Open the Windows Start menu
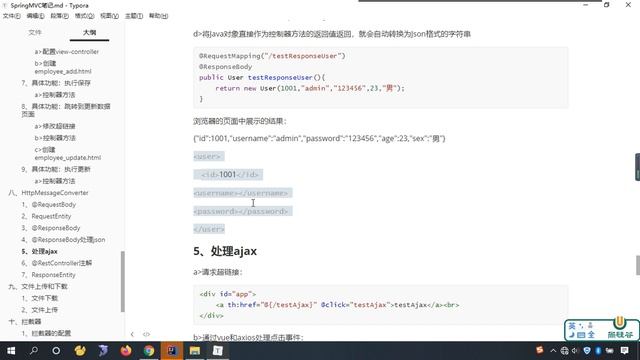640x360 pixels. click(11, 351)
